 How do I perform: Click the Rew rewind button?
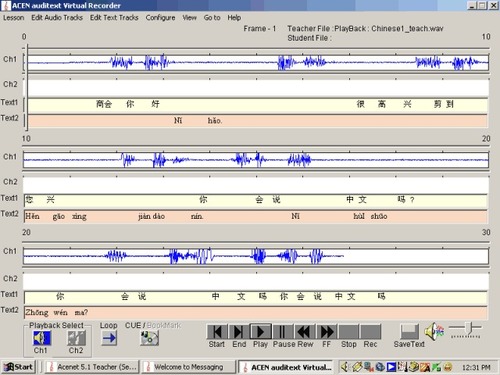[304, 332]
